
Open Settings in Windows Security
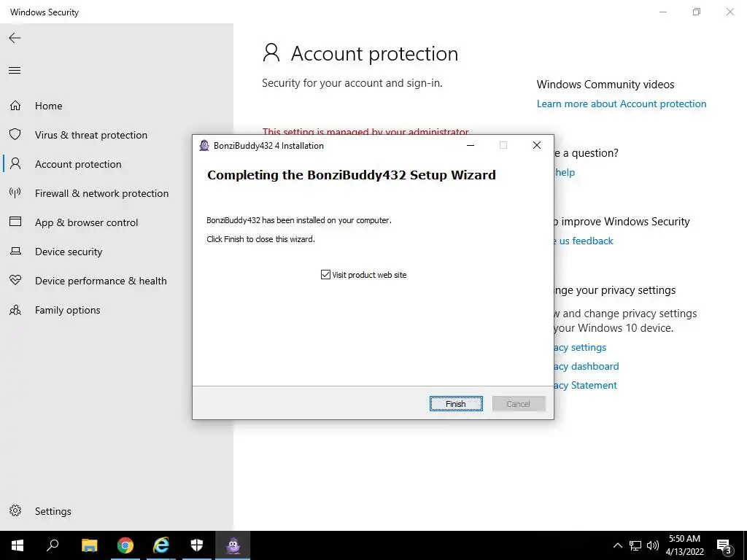click(x=53, y=511)
